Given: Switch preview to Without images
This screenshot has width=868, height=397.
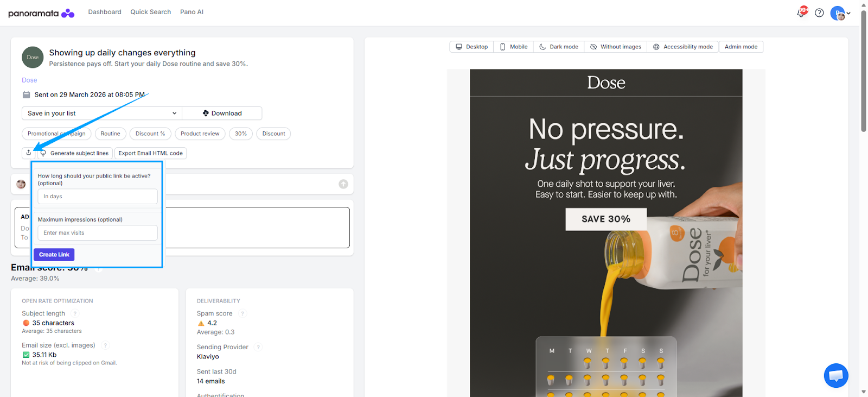Looking at the screenshot, I should pos(616,47).
